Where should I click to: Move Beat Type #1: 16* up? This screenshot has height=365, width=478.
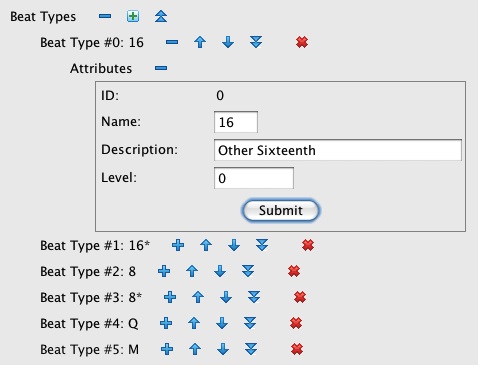tap(206, 245)
